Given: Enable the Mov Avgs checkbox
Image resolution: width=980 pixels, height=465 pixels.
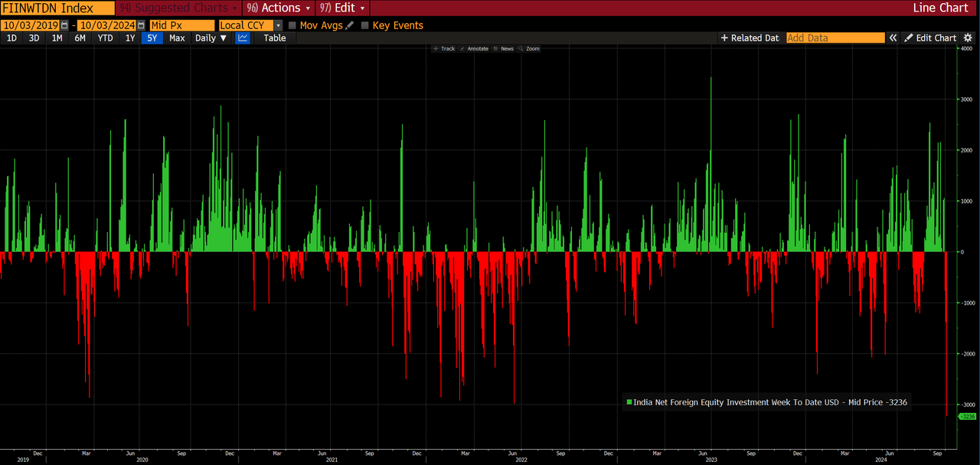Looking at the screenshot, I should pos(292,25).
